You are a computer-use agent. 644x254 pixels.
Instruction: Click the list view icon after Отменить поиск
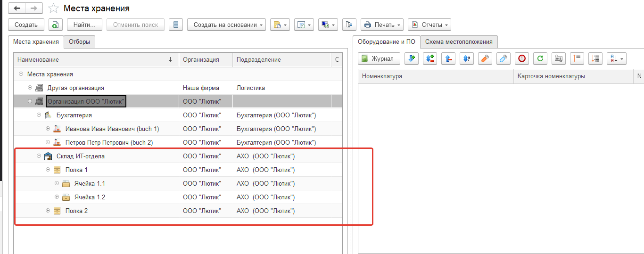point(175,25)
